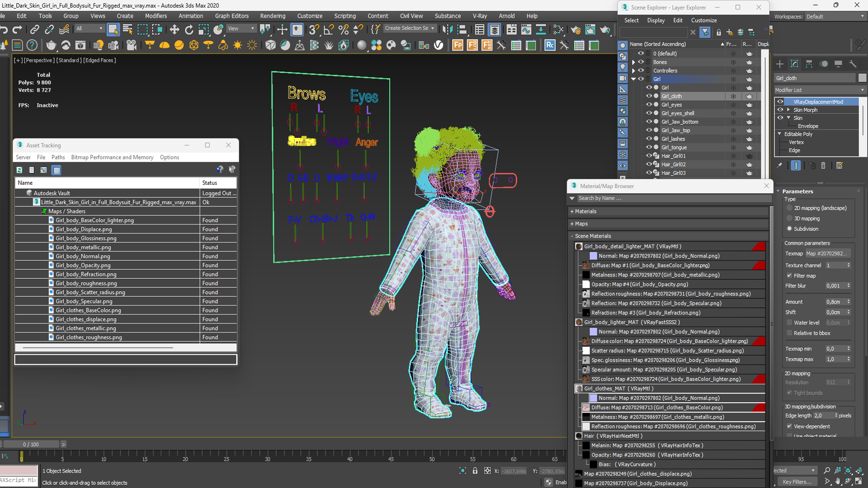Hide Hair_Girl01 via its eye icon
This screenshot has width=868, height=488.
[x=649, y=155]
